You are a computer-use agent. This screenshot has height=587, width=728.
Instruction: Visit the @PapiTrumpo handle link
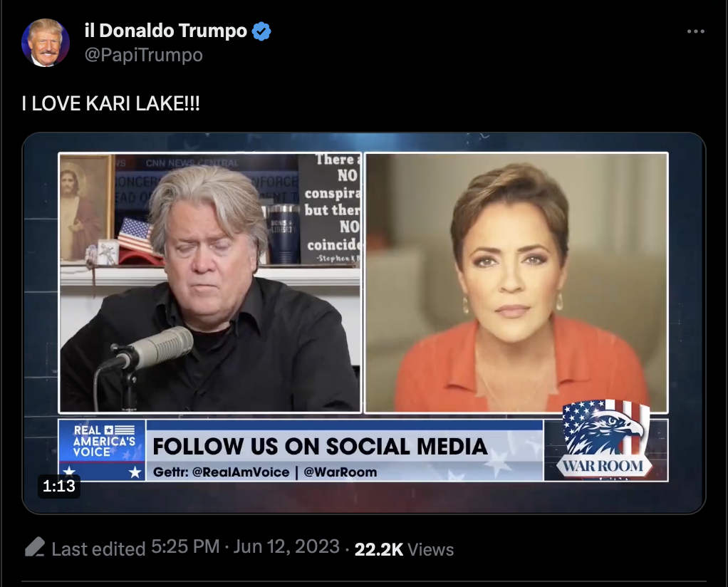coord(143,55)
